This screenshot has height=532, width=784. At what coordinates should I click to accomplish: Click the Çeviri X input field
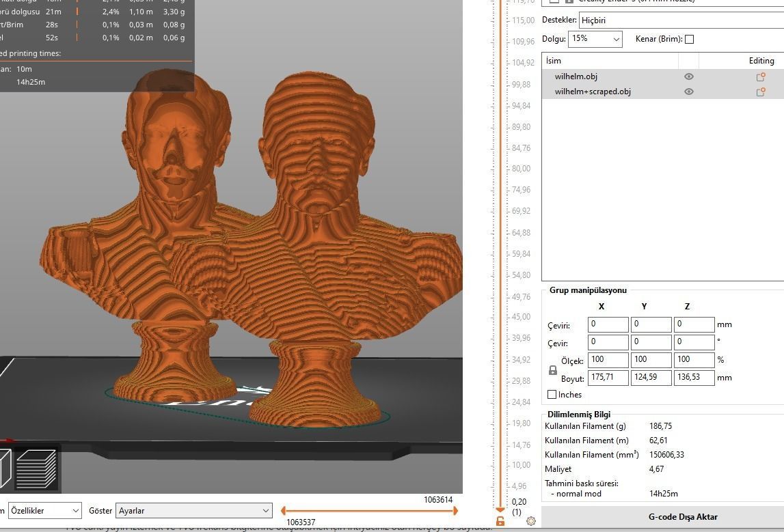[x=608, y=324]
